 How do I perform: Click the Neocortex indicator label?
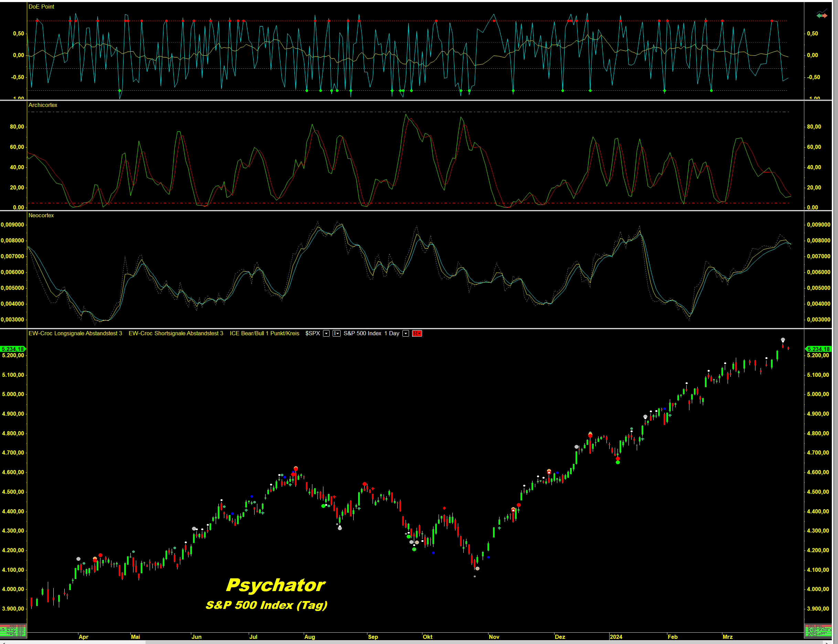click(41, 216)
